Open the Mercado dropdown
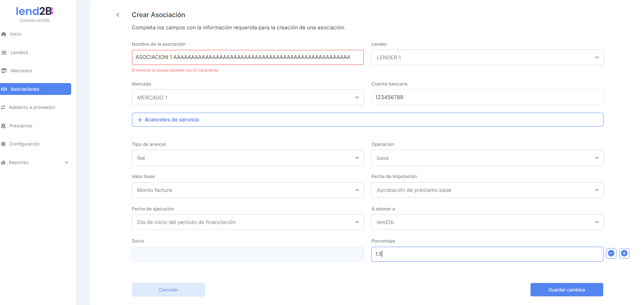644x305 pixels. [x=247, y=98]
